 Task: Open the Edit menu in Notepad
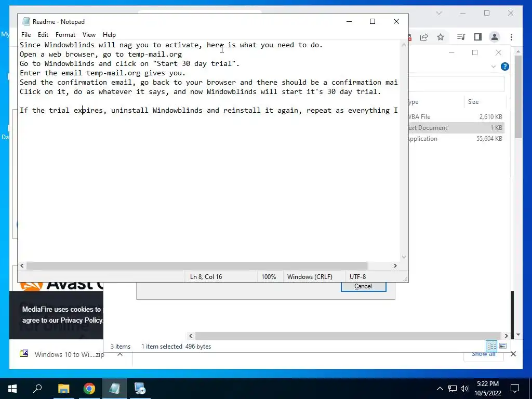tap(43, 35)
